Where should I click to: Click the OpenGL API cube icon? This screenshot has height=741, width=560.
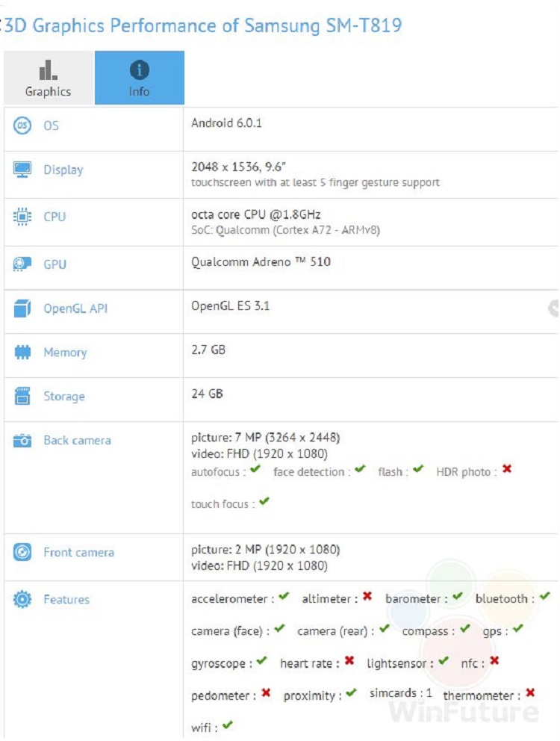pos(22,309)
